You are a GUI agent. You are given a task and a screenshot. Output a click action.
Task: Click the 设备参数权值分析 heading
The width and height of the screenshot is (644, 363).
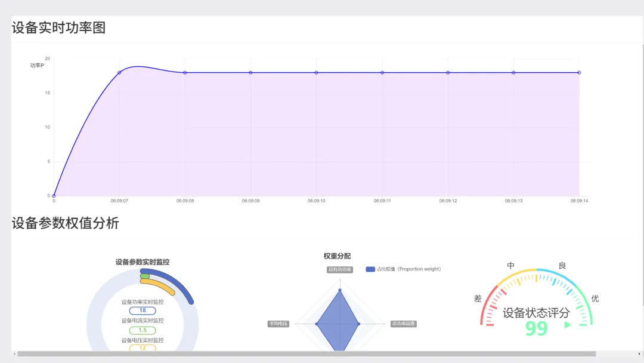[66, 223]
